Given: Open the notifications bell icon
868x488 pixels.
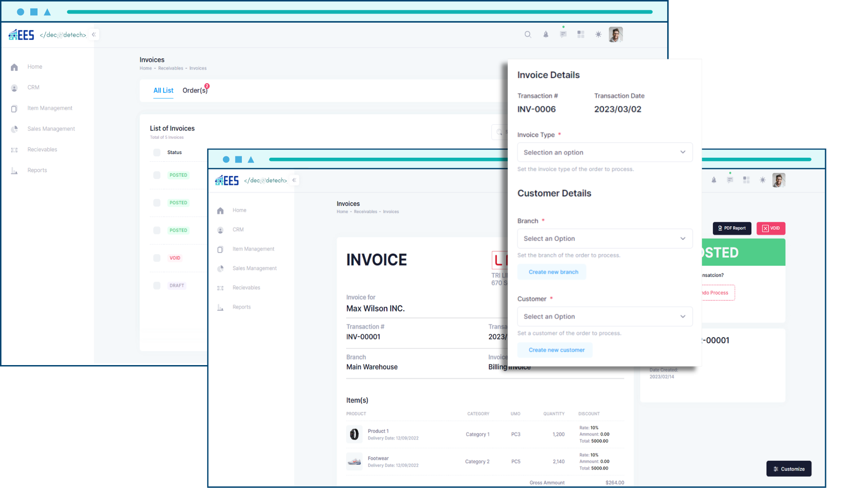Looking at the screenshot, I should pyautogui.click(x=546, y=34).
